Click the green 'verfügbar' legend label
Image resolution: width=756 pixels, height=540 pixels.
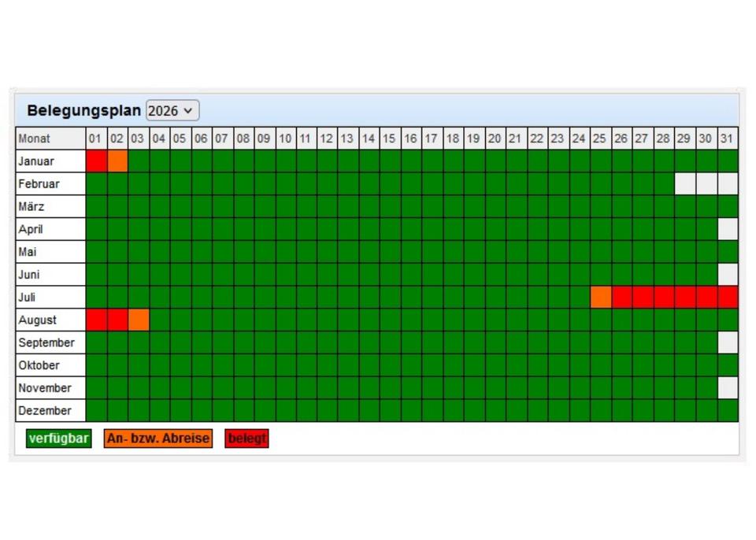(59, 439)
